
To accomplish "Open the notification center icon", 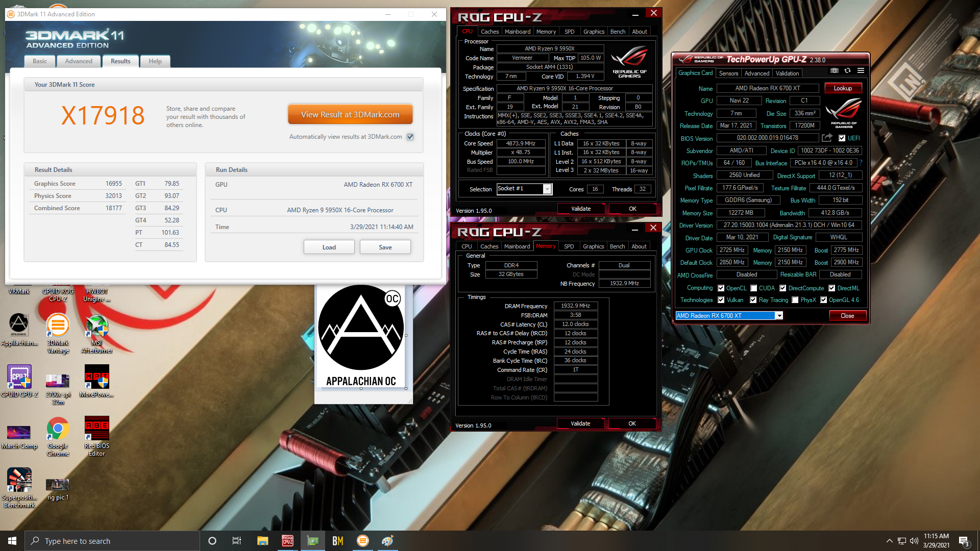I will tap(964, 541).
